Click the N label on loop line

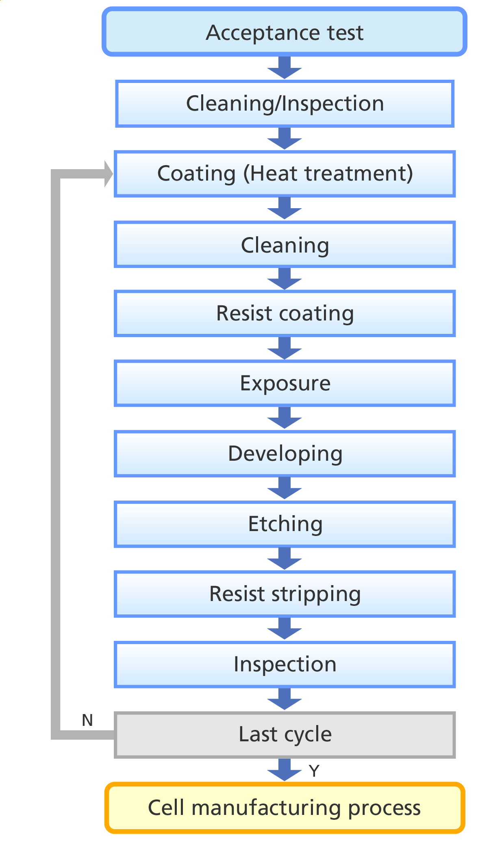[x=87, y=720]
